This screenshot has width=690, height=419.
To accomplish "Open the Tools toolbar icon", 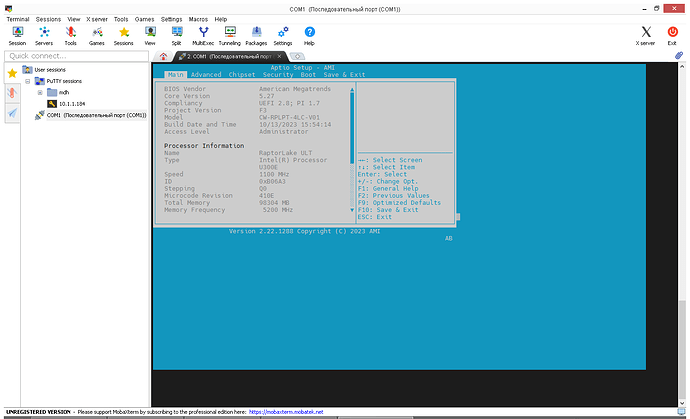I will click(x=70, y=36).
